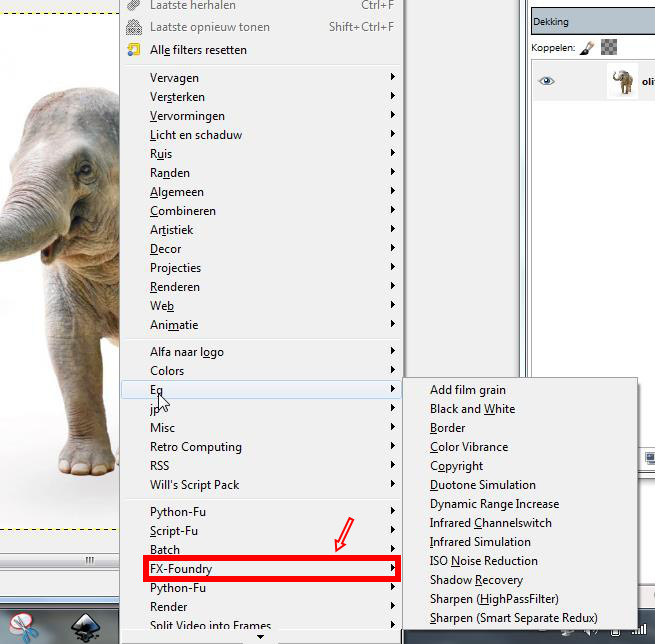Open the Snipping Tool in the taskbar
The width and height of the screenshot is (655, 644).
[x=22, y=625]
